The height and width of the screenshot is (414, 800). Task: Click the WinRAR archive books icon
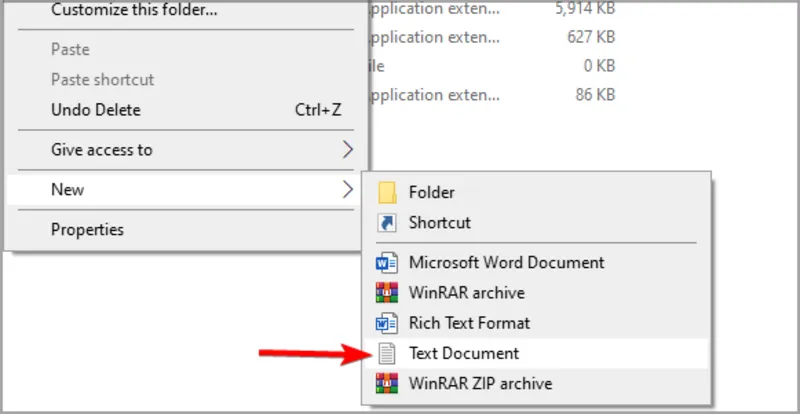(x=387, y=293)
